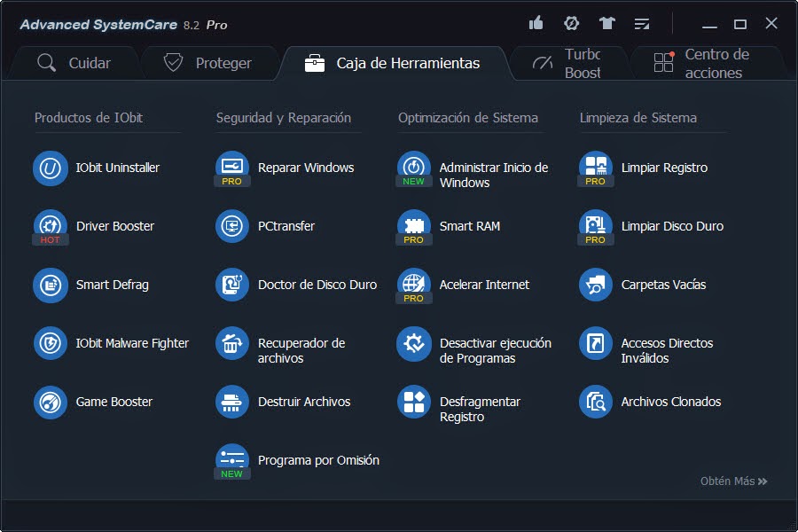Open the Administrar Inicio de Windows icon
798x532 pixels.
(414, 168)
